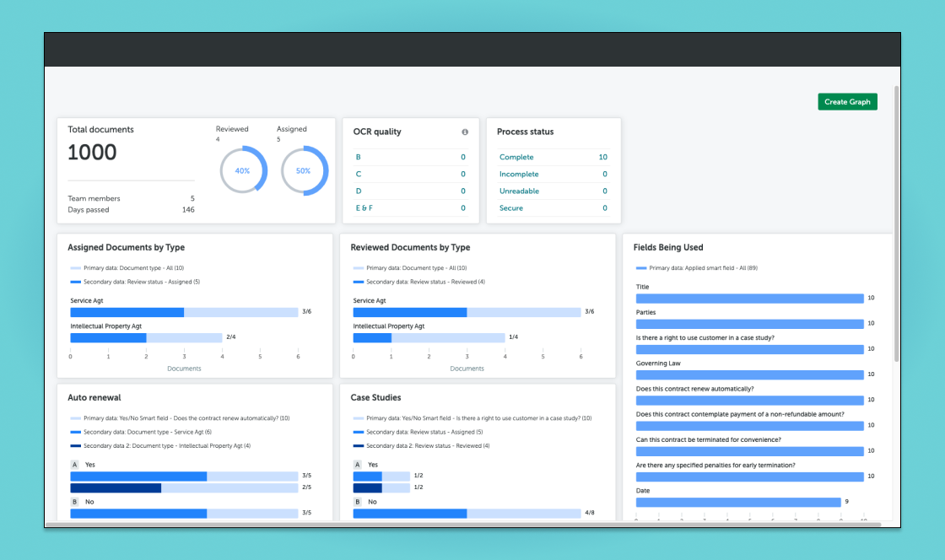Click the vertical scrollbar on the right
The width and height of the screenshot is (945, 560).
click(x=896, y=219)
